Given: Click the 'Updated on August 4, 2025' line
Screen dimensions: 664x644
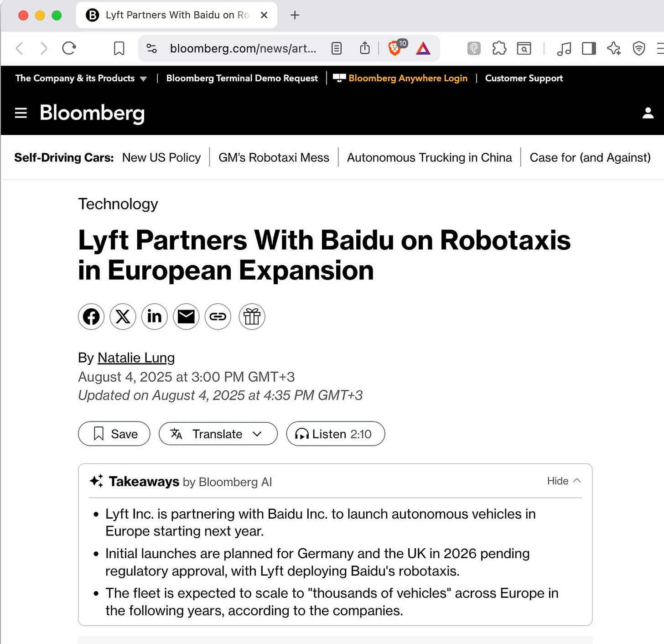Looking at the screenshot, I should [x=220, y=395].
